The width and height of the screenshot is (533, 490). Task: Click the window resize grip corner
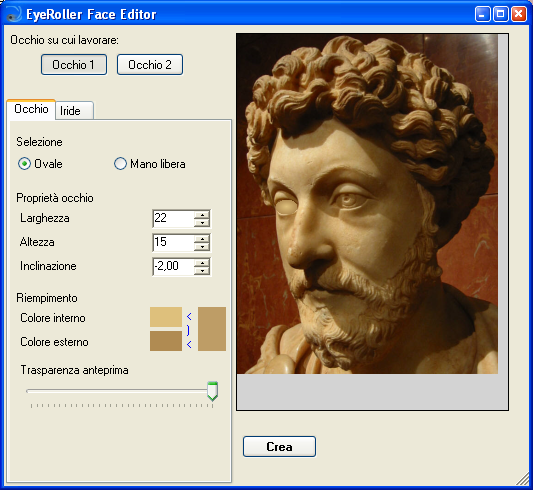coord(523,479)
